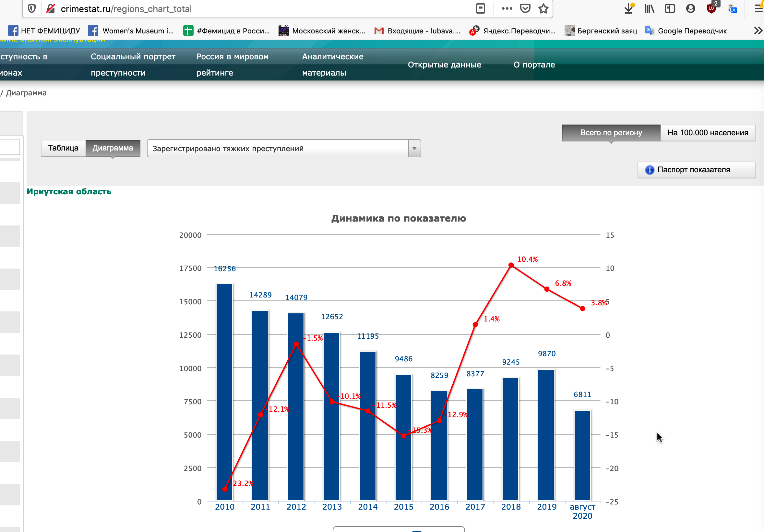Image resolution: width=764 pixels, height=532 pixels.
Task: Click the 2010 bar in chart
Action: pos(225,392)
